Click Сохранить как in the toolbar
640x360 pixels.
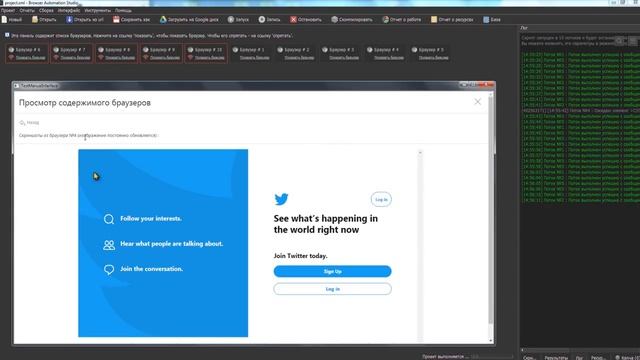(x=131, y=19)
